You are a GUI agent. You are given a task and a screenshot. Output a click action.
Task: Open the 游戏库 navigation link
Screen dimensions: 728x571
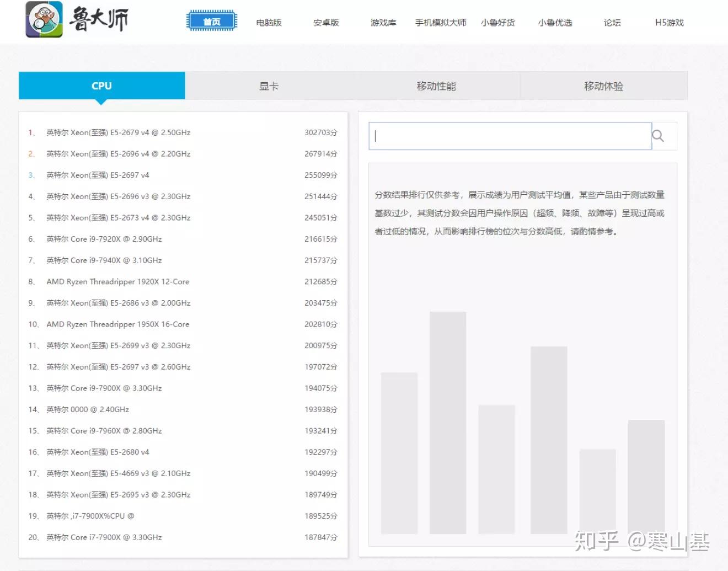(383, 23)
